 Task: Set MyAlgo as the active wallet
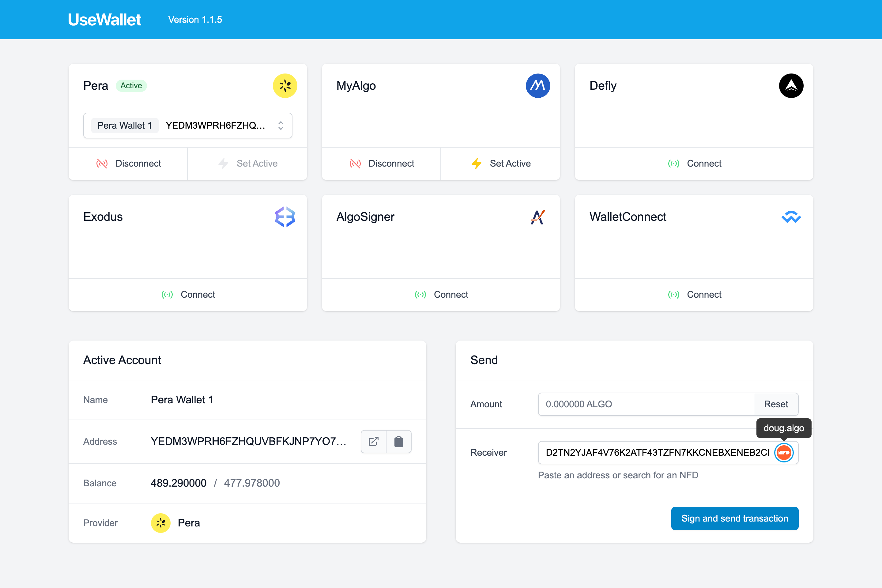coord(501,164)
